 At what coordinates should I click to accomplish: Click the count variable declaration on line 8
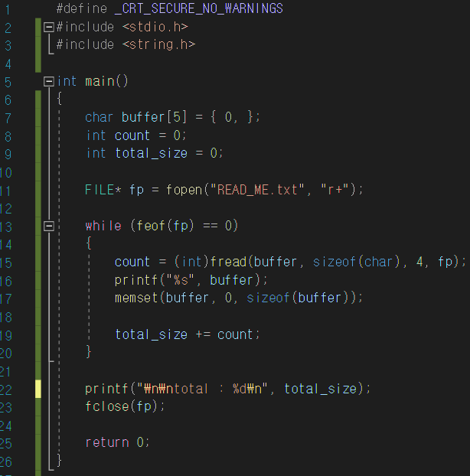(132, 135)
